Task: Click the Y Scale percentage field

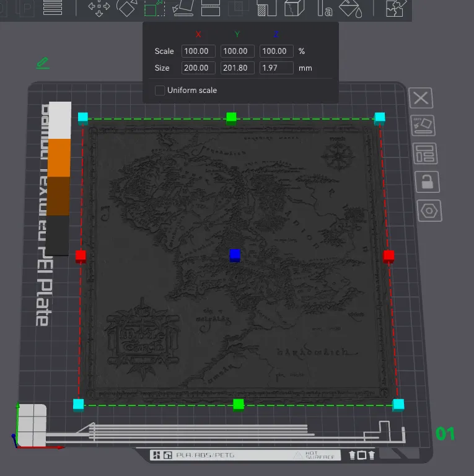Action: point(237,51)
